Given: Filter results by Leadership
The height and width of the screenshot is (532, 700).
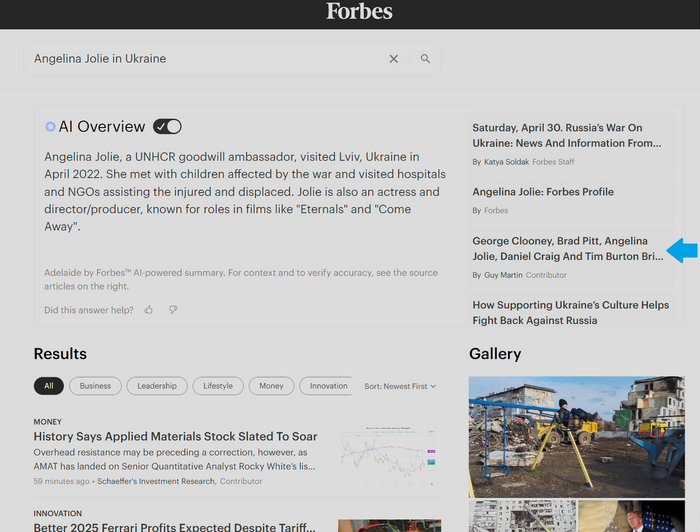Looking at the screenshot, I should (x=157, y=386).
